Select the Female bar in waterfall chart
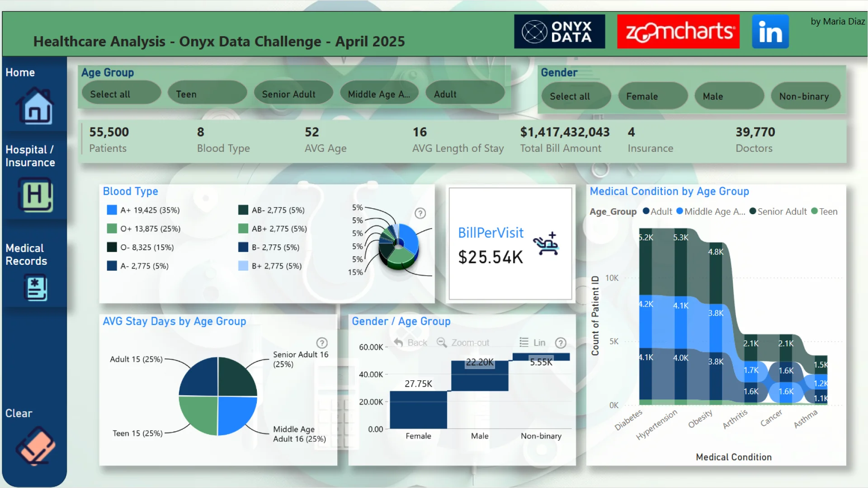This screenshot has height=488, width=868. coord(418,409)
